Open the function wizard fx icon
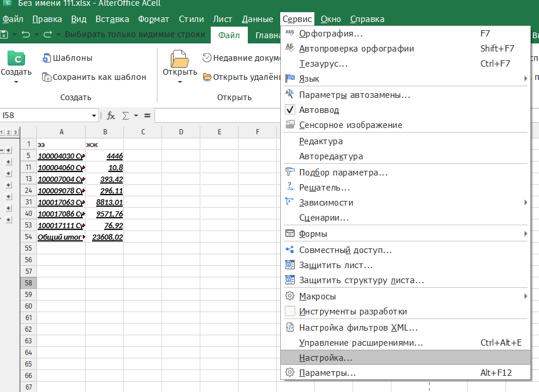Viewport: 539px width, 392px height. pos(111,116)
